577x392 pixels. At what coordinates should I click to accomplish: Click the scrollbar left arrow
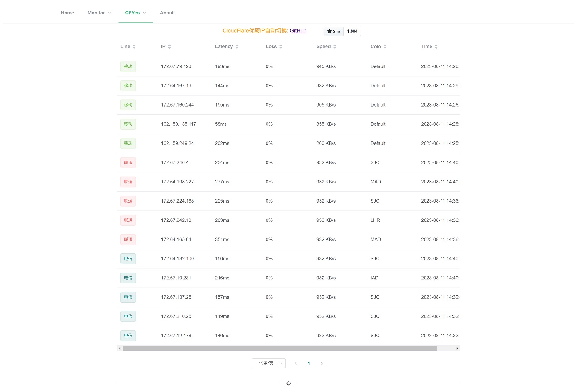[120, 348]
